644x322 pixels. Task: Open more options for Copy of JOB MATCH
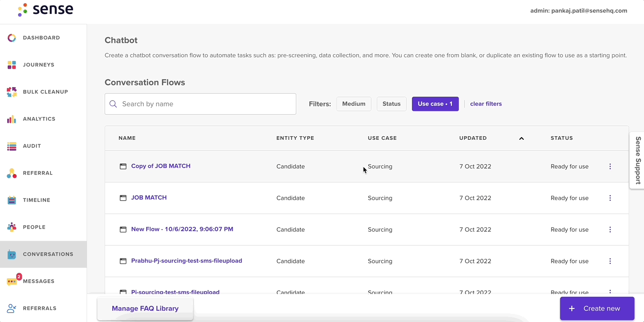coord(610,166)
